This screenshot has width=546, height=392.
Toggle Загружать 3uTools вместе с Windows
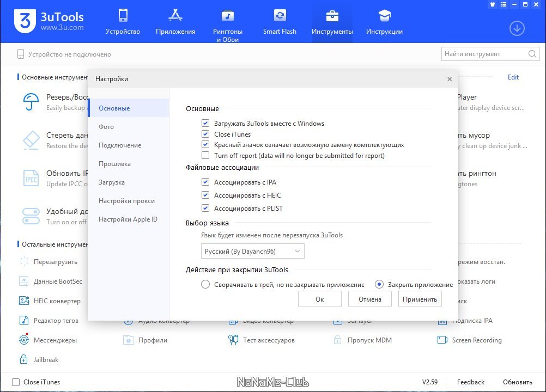click(x=205, y=123)
